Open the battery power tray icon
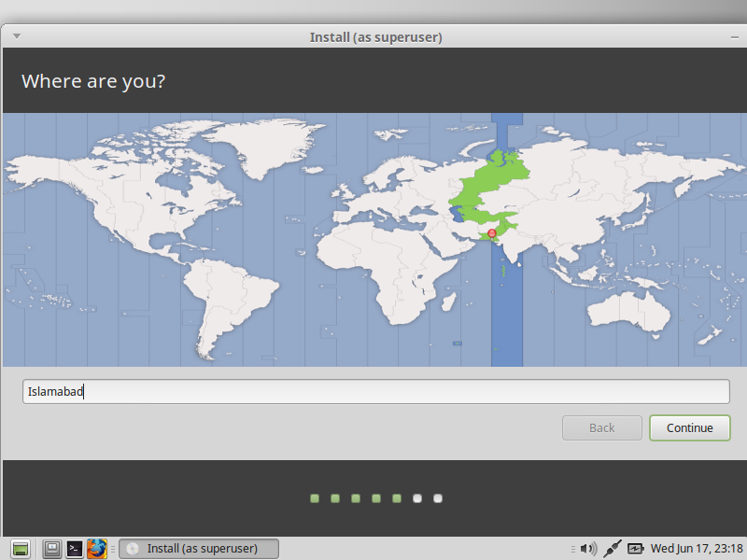The width and height of the screenshot is (747, 560). click(x=635, y=549)
